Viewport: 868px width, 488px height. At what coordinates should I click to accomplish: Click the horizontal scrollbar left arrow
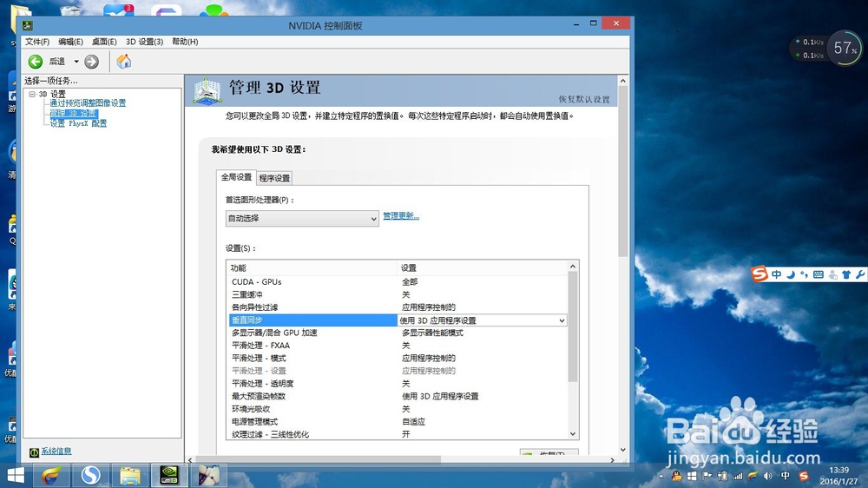click(190, 459)
